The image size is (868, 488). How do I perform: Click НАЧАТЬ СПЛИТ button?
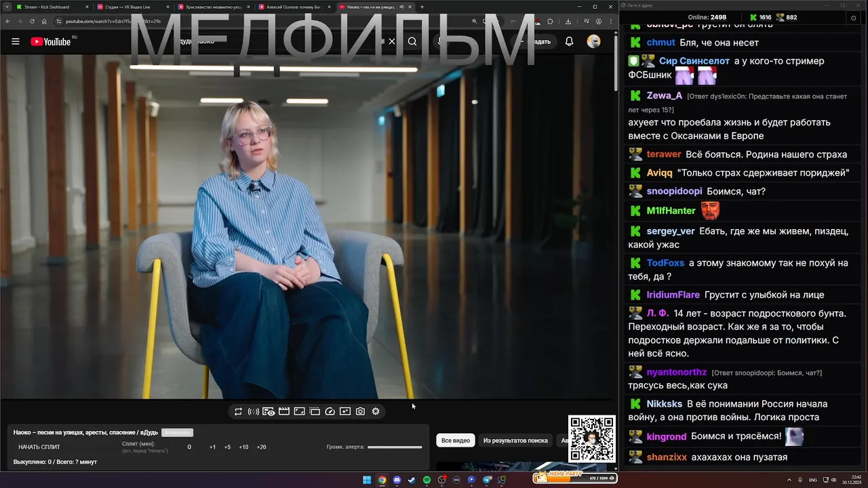(39, 447)
